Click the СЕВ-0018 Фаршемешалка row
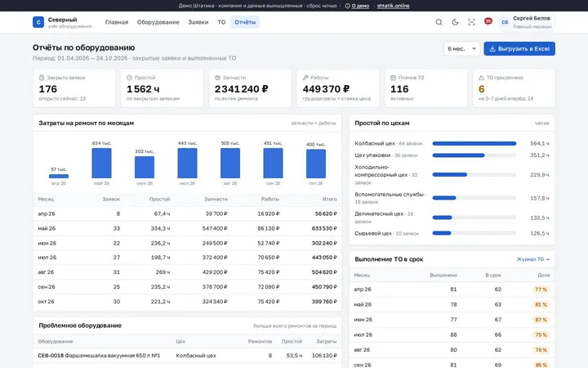 [x=188, y=355]
